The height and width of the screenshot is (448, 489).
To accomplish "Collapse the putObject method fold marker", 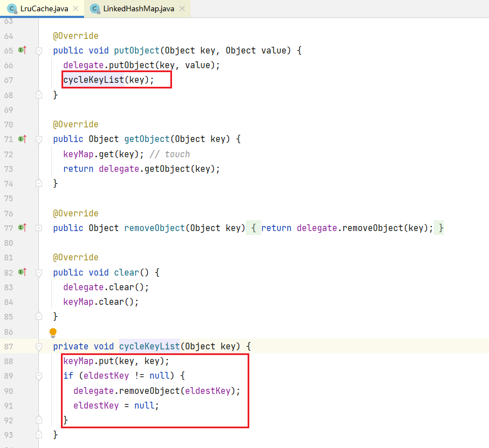I will pos(39,51).
